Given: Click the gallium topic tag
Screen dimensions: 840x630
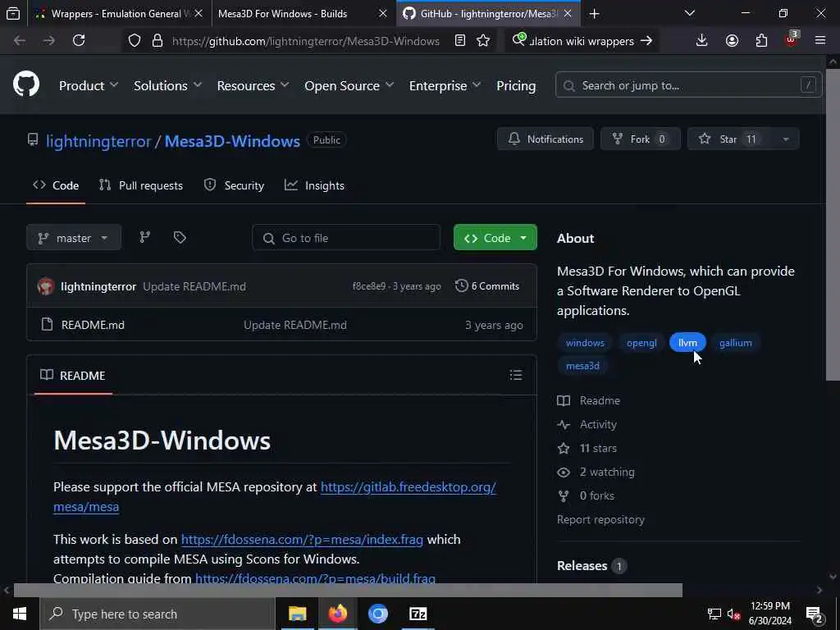Looking at the screenshot, I should tap(735, 343).
